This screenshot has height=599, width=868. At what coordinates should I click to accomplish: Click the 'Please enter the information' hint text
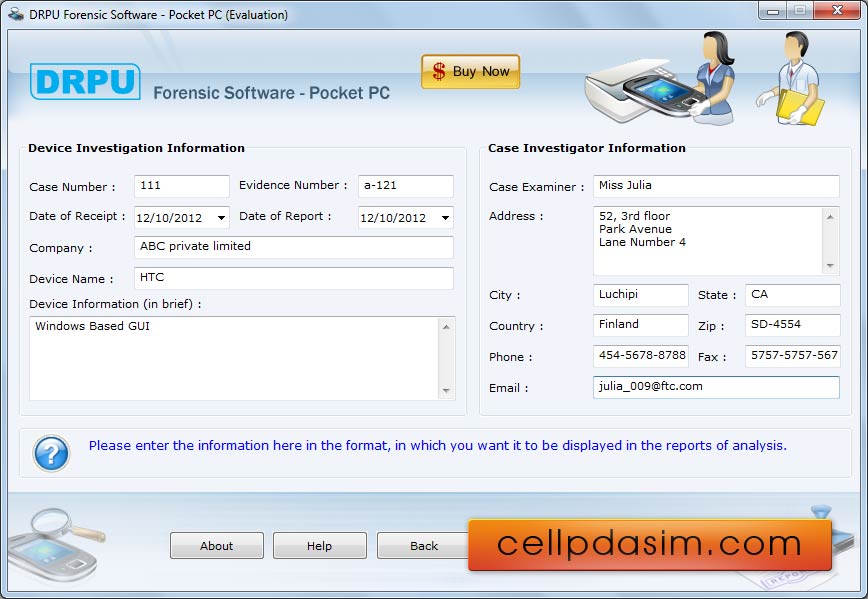coord(437,446)
